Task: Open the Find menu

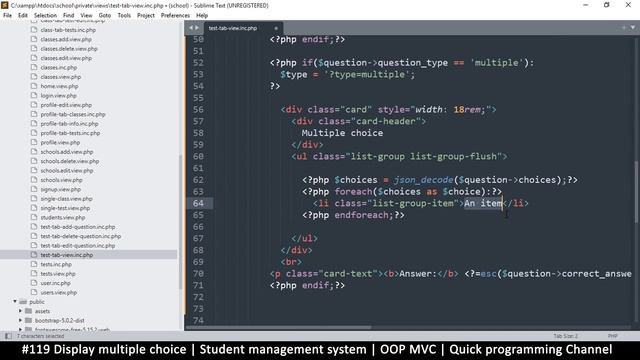Action: pyautogui.click(x=69, y=16)
